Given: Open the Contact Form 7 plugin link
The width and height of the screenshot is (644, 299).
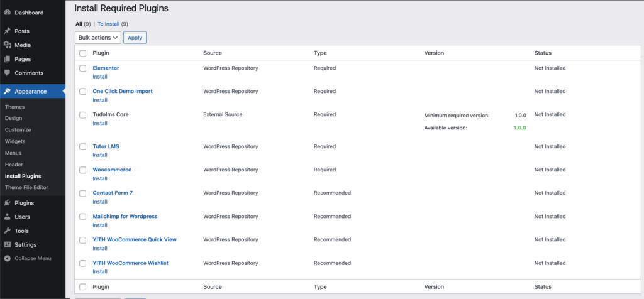Looking at the screenshot, I should 112,193.
